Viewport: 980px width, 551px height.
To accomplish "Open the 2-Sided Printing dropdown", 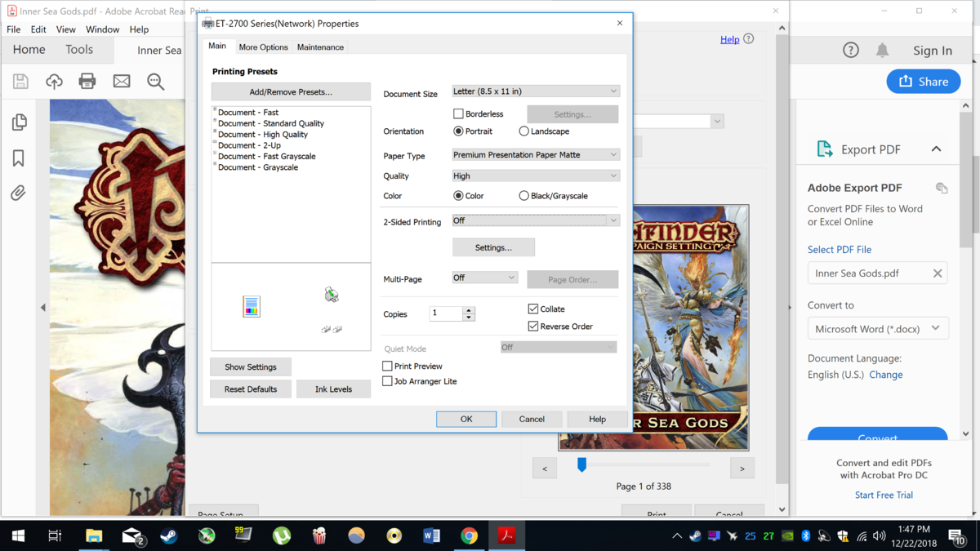I will pyautogui.click(x=535, y=220).
